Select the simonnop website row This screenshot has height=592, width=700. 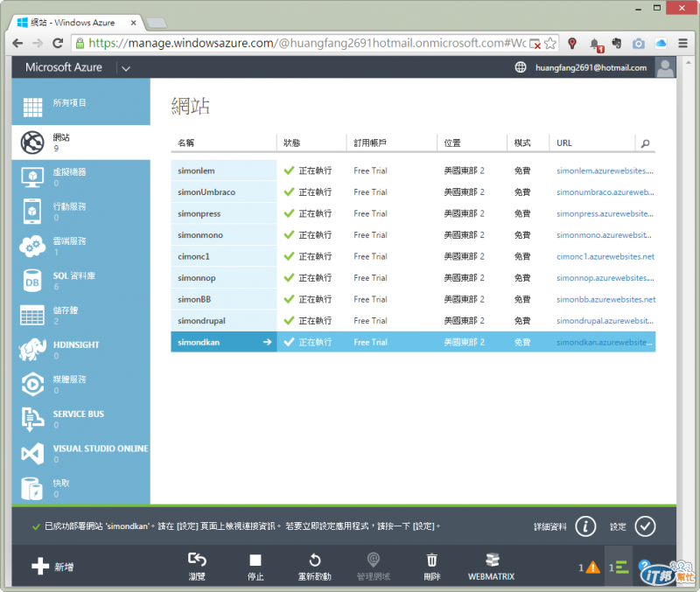pyautogui.click(x=413, y=277)
